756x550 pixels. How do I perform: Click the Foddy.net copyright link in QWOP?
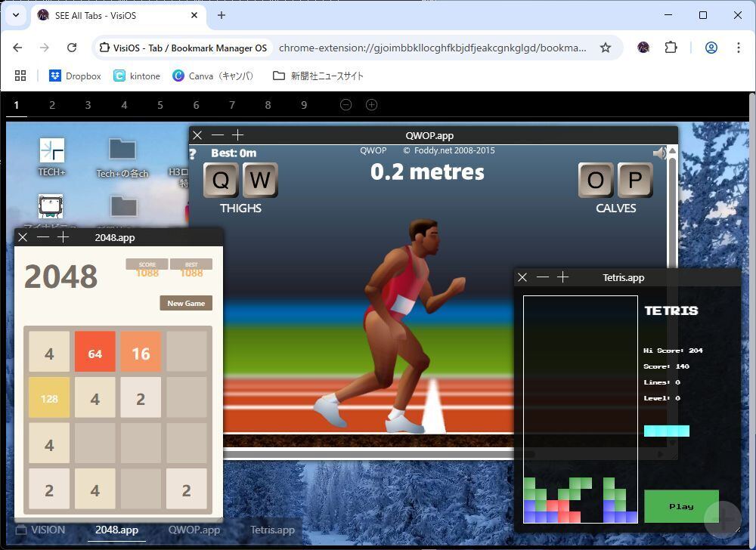[449, 150]
